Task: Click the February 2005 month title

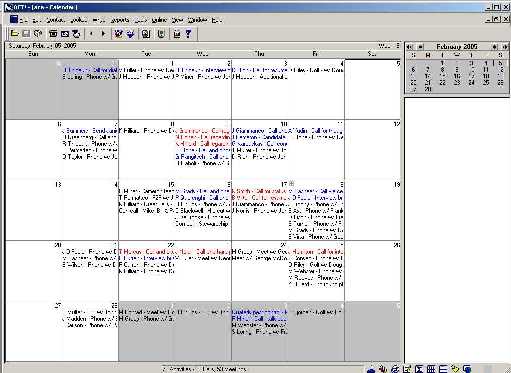Action: 457,47
